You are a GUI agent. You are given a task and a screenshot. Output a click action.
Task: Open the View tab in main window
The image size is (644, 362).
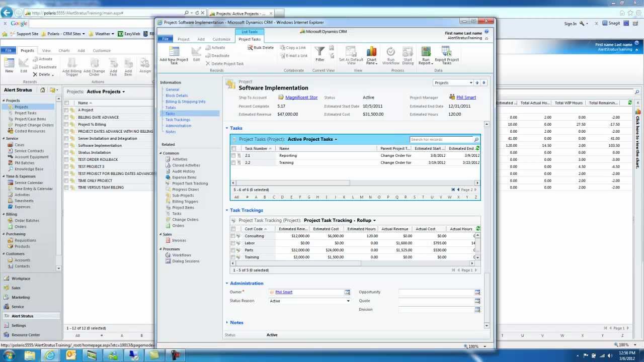[46, 50]
